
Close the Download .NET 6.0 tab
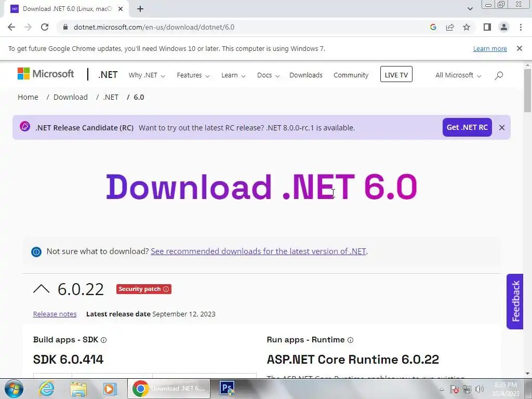pos(121,9)
